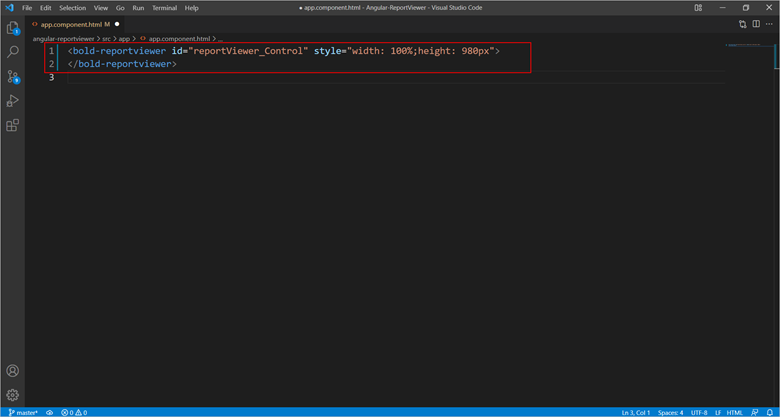
Task: Open the Explorer view in activity bar
Action: click(12, 28)
